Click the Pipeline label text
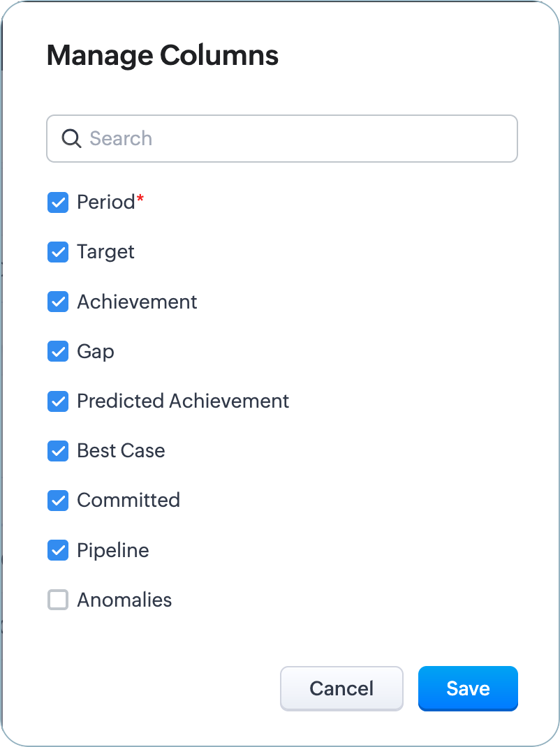 [113, 550]
